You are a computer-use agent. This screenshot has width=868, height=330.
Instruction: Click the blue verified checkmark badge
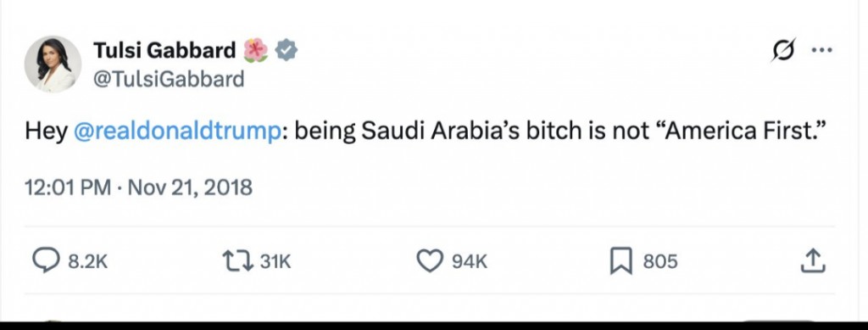tap(287, 50)
